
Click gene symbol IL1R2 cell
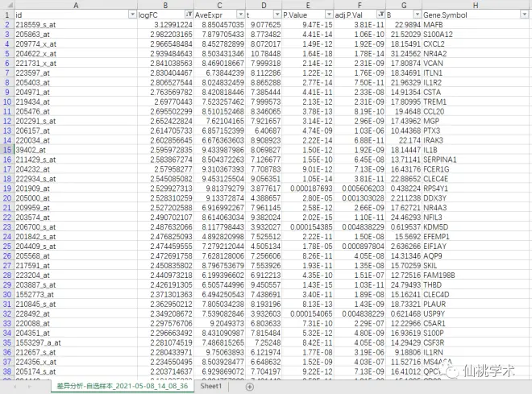[476, 82]
